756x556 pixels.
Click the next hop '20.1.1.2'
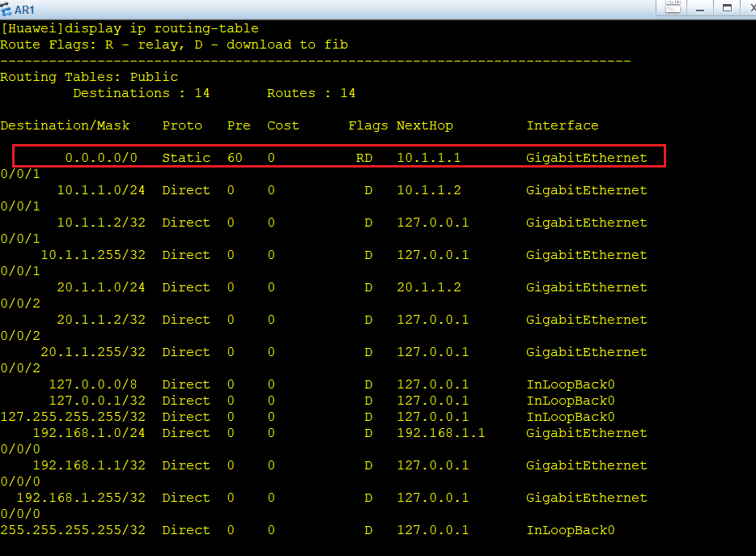coord(429,287)
